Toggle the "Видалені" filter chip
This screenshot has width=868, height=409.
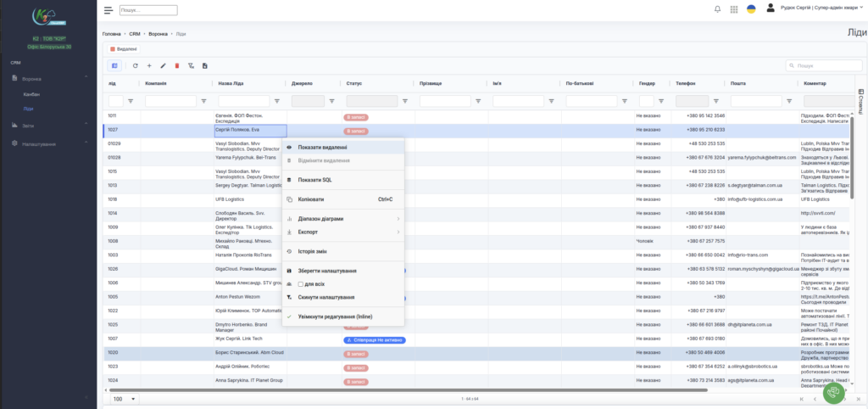click(118, 49)
